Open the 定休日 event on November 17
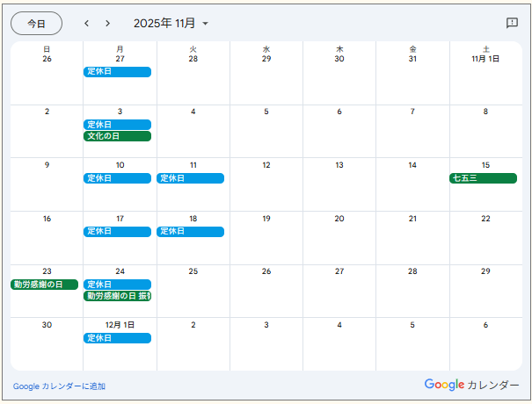This screenshot has width=532, height=404. click(x=117, y=232)
